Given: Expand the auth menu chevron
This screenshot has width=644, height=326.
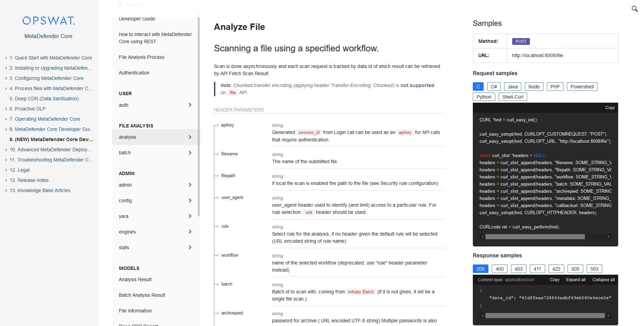Looking at the screenshot, I should tap(190, 105).
